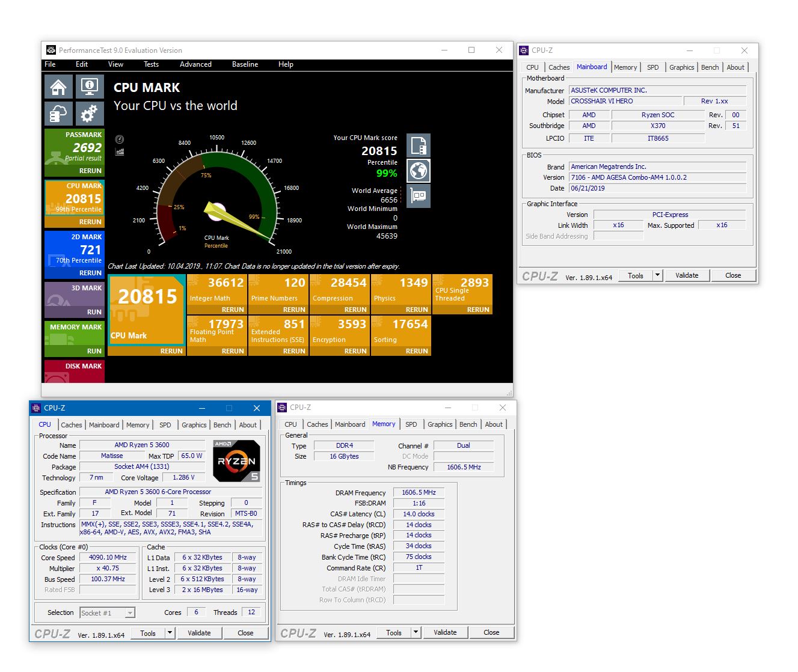The height and width of the screenshot is (672, 798).
Task: Open About tab in CPU-Z CPU window
Action: point(248,425)
